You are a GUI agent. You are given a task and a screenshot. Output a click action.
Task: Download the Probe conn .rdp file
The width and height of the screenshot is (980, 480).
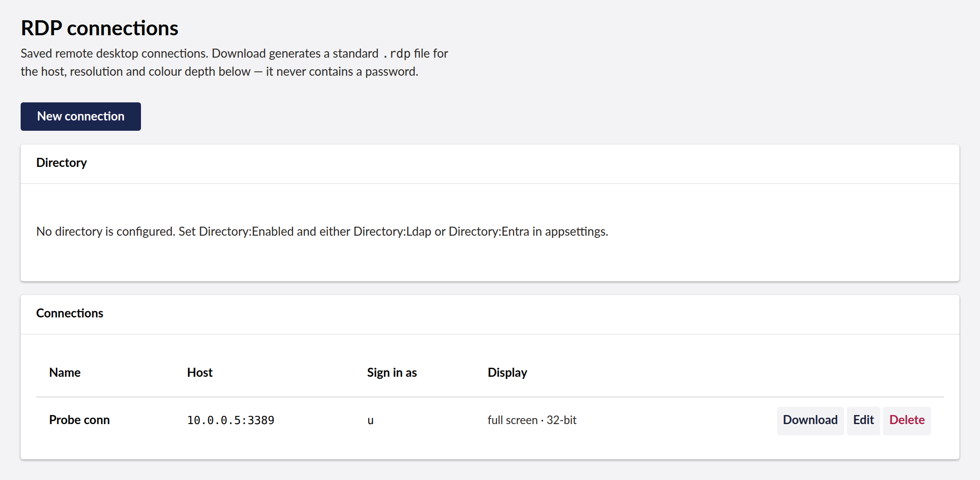[810, 420]
